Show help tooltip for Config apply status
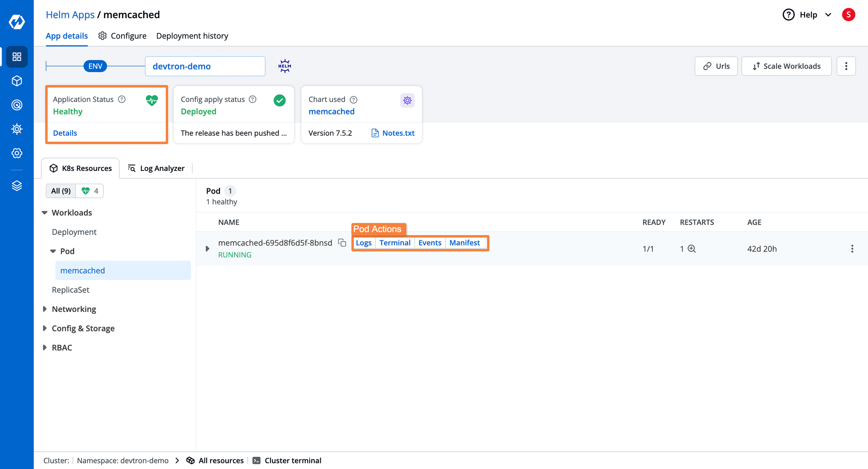 click(253, 99)
